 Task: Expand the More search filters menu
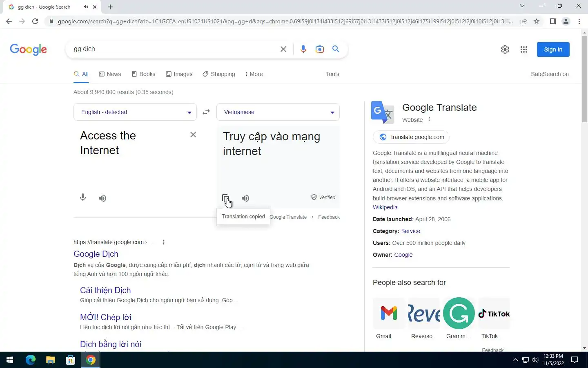click(254, 74)
